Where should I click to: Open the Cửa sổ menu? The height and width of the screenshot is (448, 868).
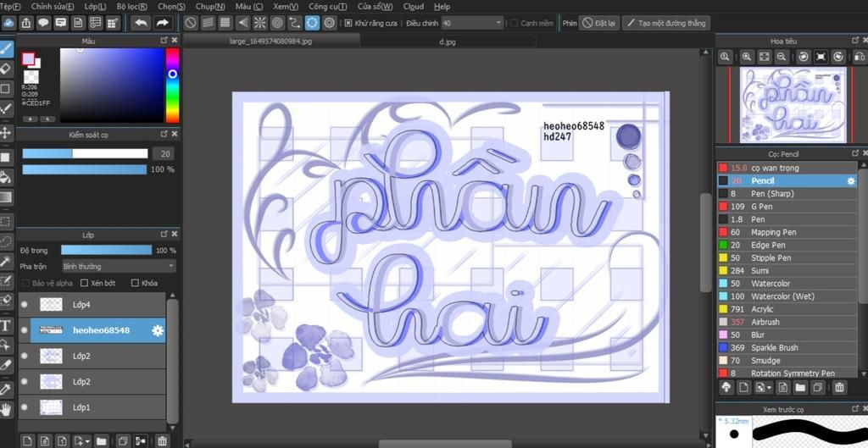tap(375, 7)
